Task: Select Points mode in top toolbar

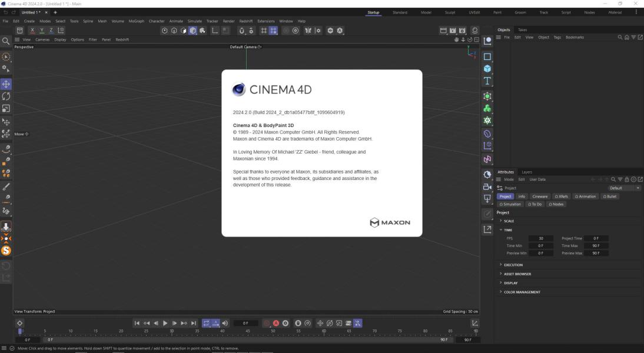Action: [x=165, y=31]
